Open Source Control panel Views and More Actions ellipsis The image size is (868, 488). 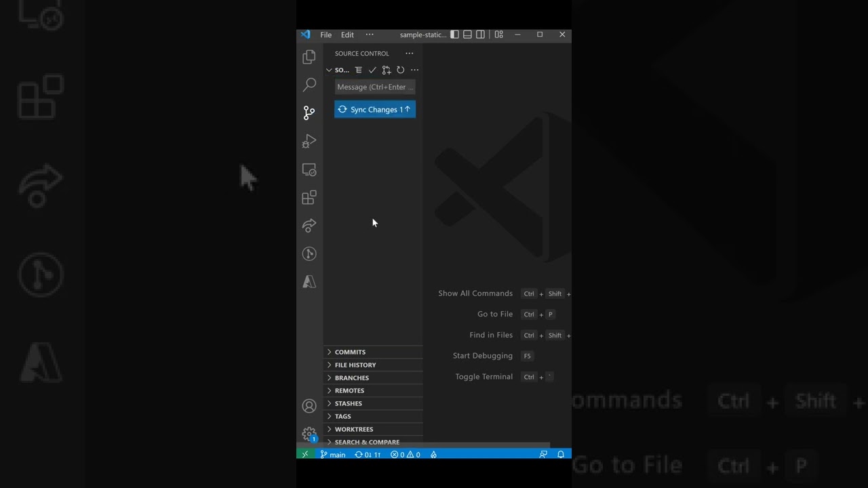tap(410, 54)
